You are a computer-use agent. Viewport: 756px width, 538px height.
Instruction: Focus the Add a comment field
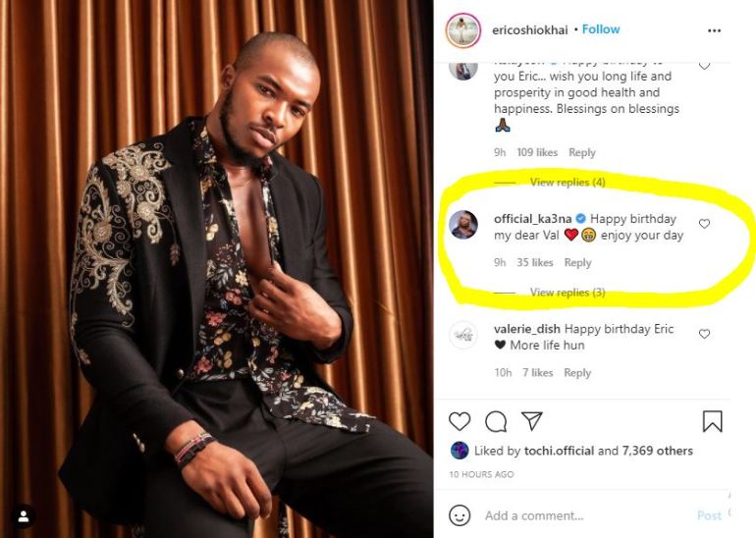[579, 515]
